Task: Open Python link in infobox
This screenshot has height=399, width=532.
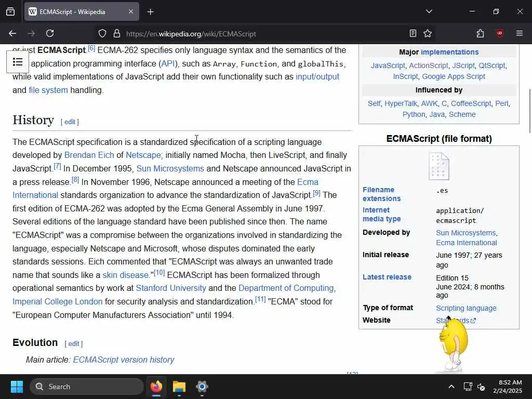Action: coord(414,114)
